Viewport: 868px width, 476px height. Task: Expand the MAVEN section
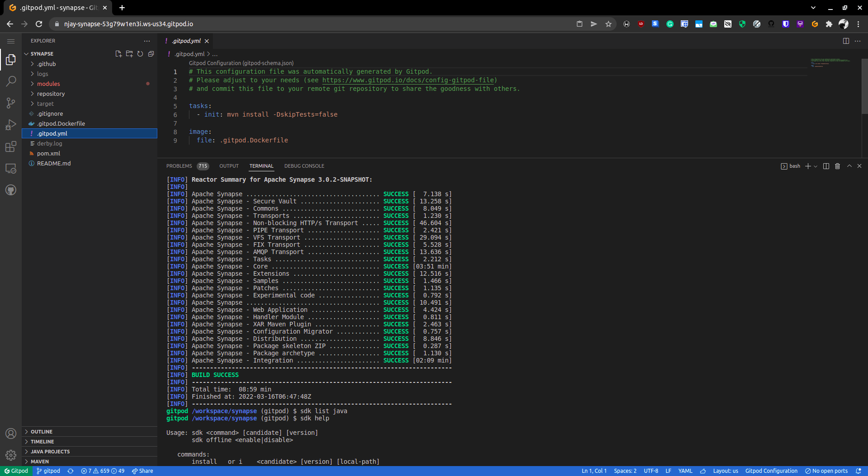tap(90, 462)
